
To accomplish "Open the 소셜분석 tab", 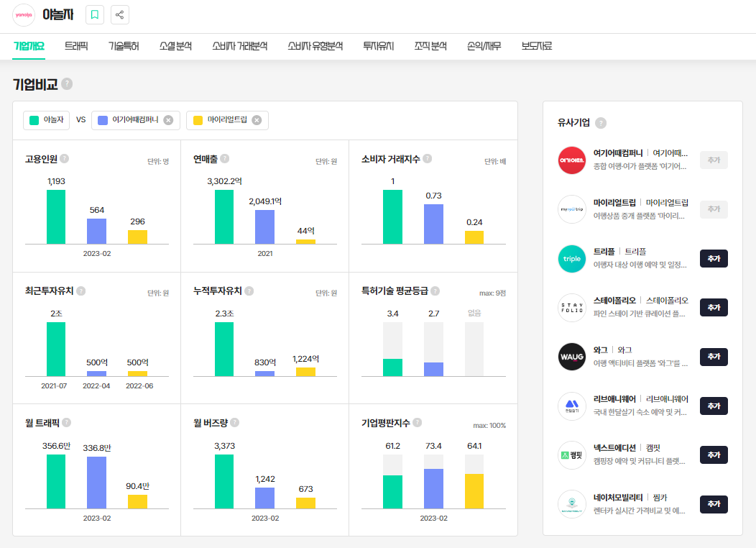I will [x=175, y=46].
